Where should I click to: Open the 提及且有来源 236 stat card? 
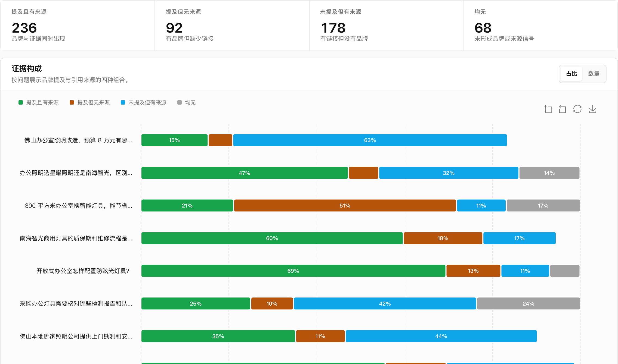point(78,26)
